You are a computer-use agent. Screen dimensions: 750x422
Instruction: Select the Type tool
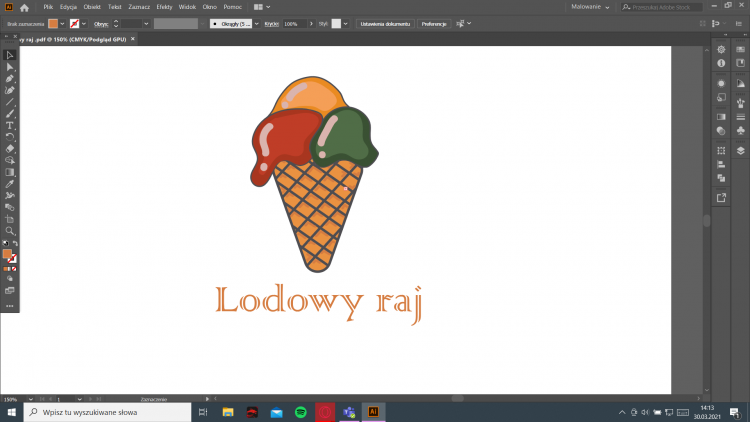point(10,125)
